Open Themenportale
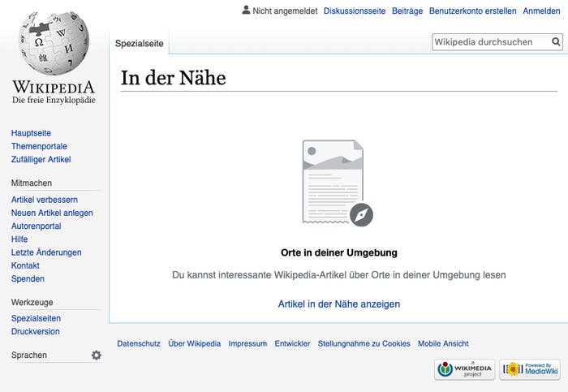The height and width of the screenshot is (392, 568). (39, 146)
